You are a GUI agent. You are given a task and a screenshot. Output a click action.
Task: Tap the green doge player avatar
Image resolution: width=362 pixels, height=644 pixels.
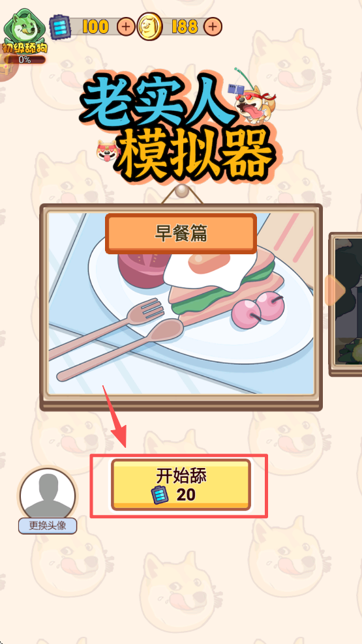click(x=24, y=25)
